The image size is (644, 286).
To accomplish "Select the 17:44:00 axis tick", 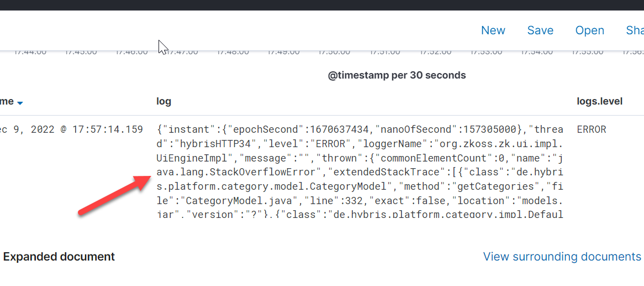I will (30, 52).
